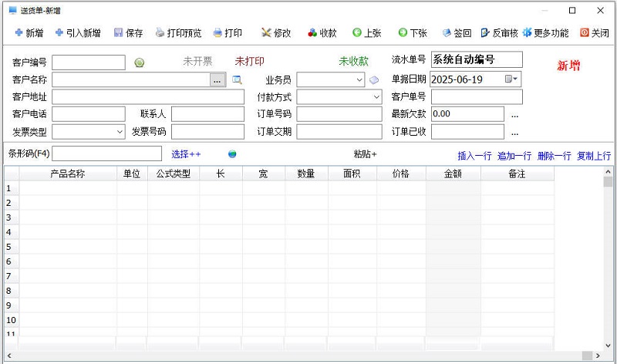Go to previous document with 上张
617x364 pixels.
367,33
